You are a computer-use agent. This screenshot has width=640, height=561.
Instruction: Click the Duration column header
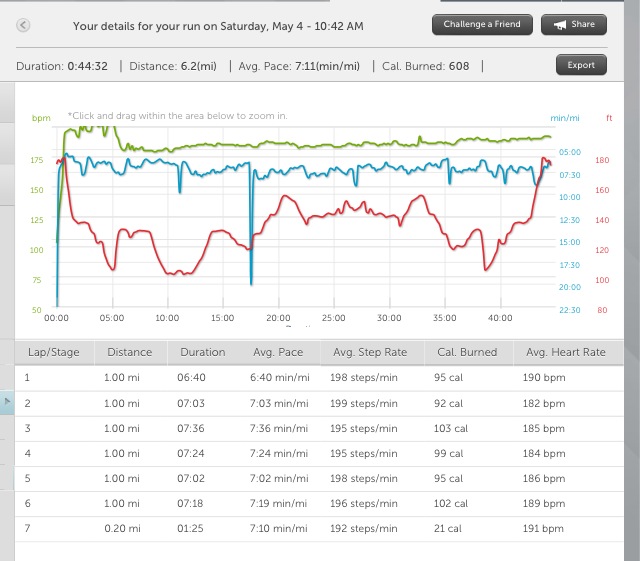[x=203, y=352]
